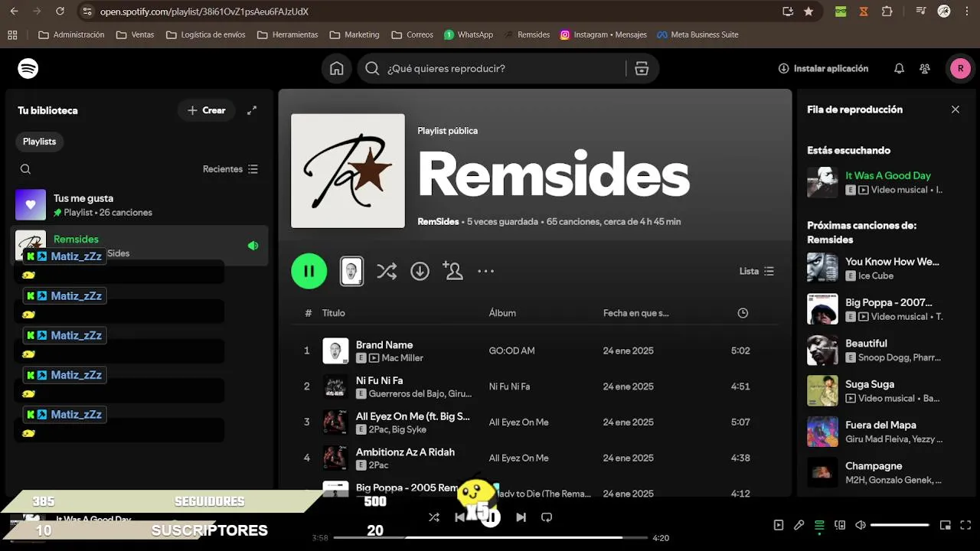Open the R profile avatar menu
980x551 pixels.
(960, 69)
